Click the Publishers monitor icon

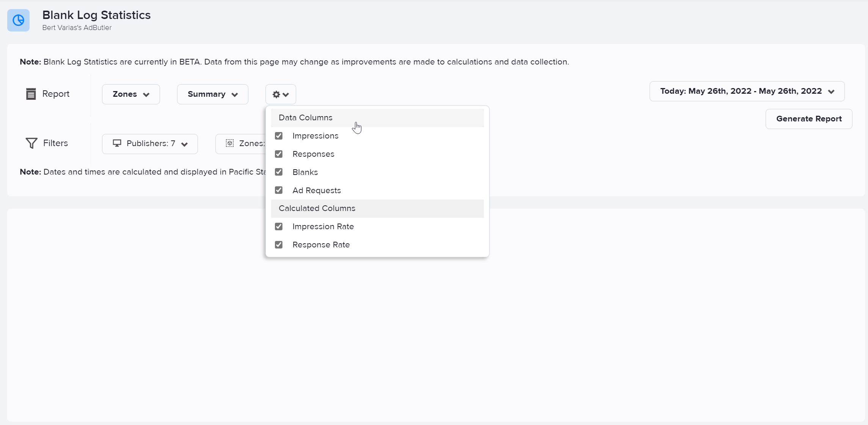click(117, 143)
